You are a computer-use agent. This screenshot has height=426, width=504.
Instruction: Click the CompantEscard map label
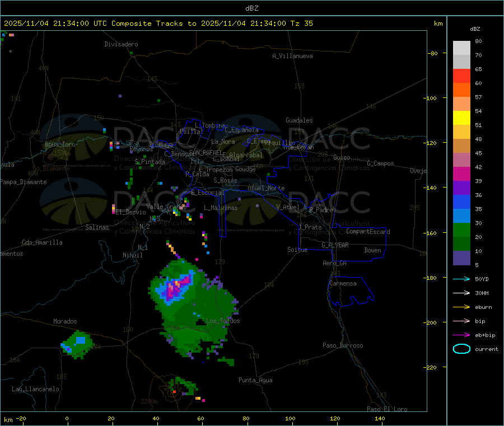click(368, 232)
